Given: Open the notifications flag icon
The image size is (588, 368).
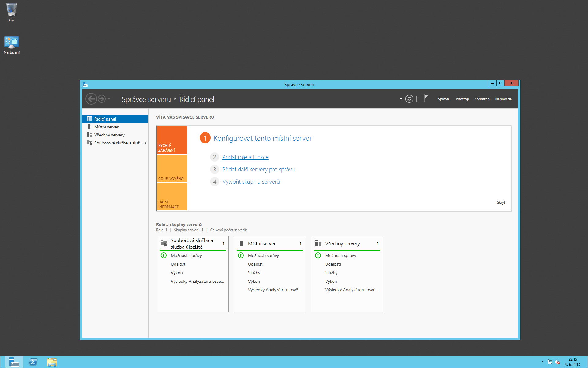Looking at the screenshot, I should point(426,98).
